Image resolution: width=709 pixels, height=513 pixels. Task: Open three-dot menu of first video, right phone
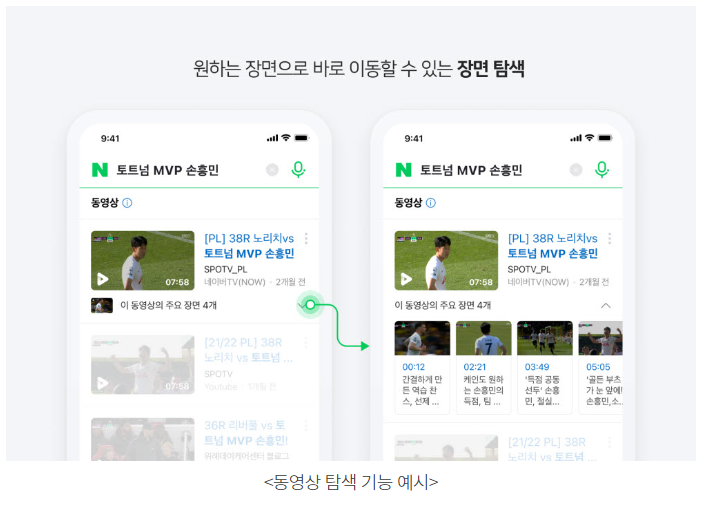610,238
